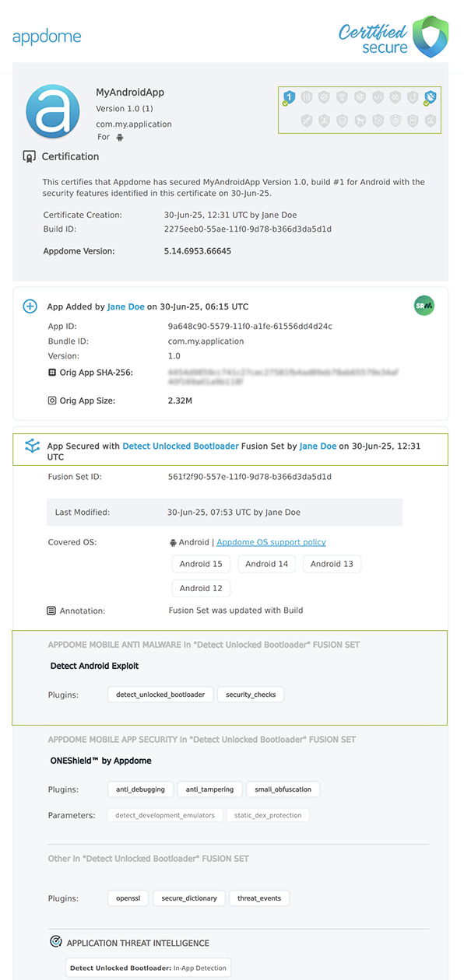Click the anti_tampering plugin chip

[x=210, y=789]
